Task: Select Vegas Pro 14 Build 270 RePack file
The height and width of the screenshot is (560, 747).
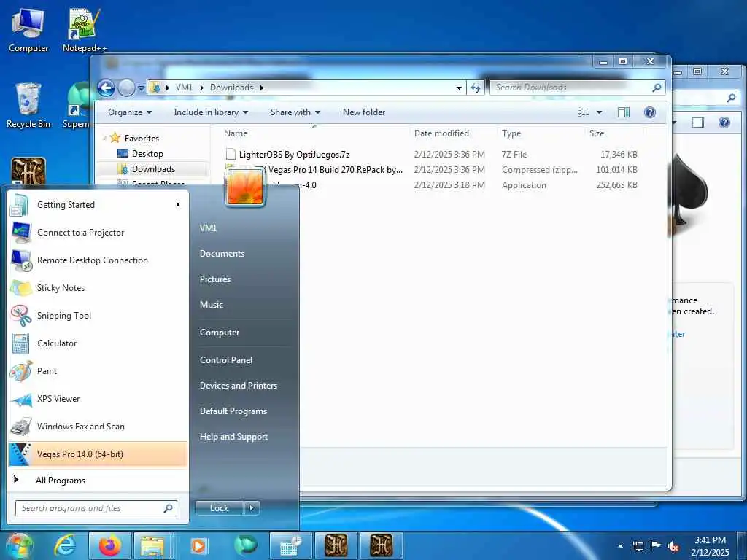Action: (x=336, y=169)
